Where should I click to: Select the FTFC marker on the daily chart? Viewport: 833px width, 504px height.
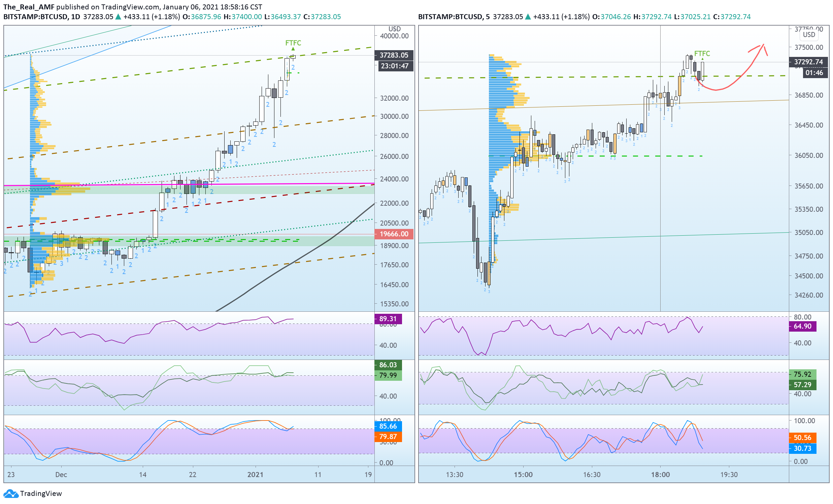[293, 43]
